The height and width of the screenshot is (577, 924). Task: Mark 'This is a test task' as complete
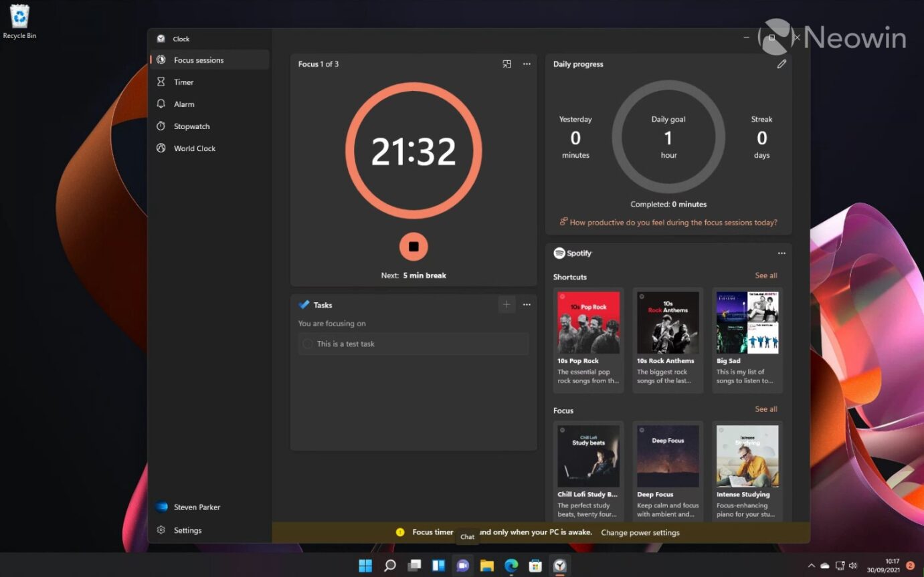point(307,344)
